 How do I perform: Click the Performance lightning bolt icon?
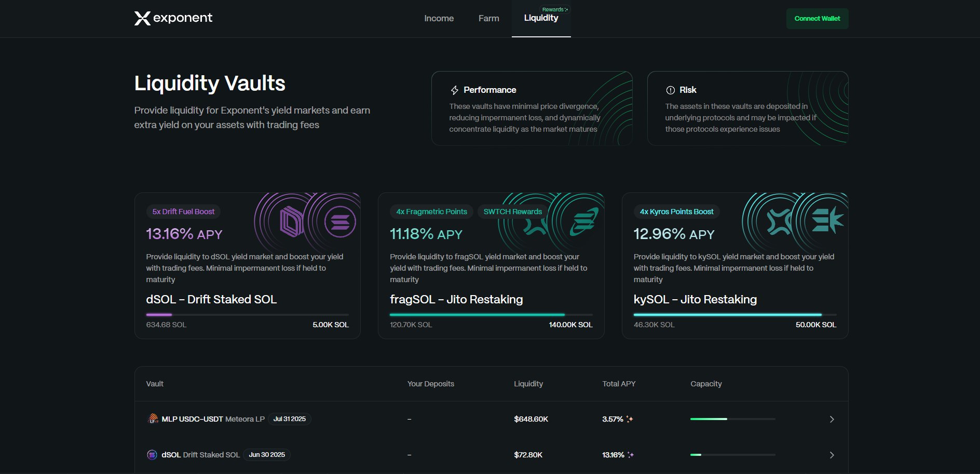pos(455,90)
